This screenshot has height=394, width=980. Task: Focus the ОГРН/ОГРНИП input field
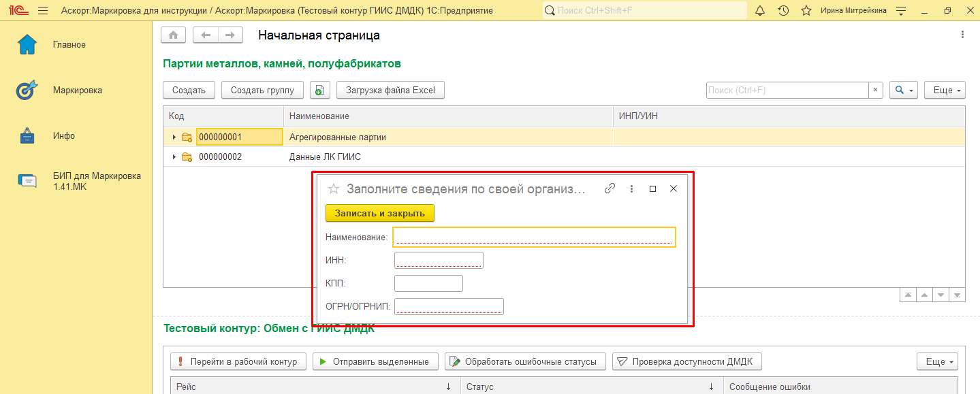coord(449,306)
